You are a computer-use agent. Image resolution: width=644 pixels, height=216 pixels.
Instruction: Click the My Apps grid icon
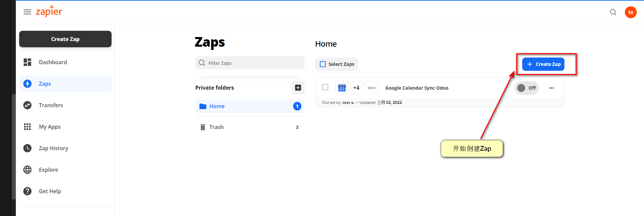[27, 127]
